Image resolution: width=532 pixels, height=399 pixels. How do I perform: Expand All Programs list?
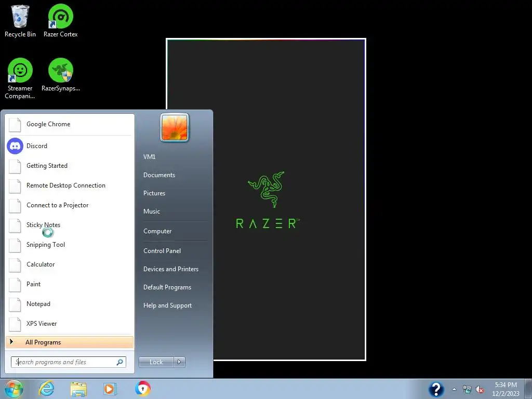[70, 342]
